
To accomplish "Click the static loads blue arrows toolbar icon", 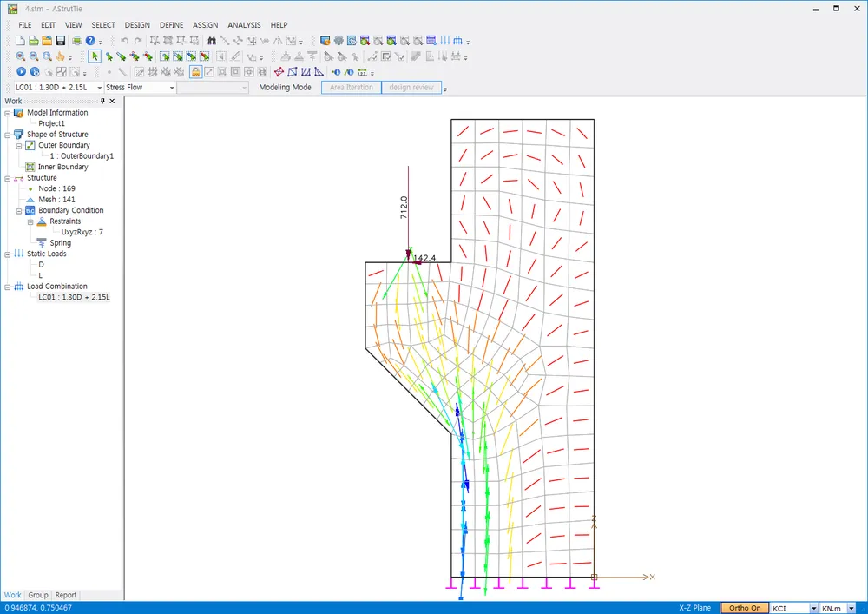I will tap(445, 41).
